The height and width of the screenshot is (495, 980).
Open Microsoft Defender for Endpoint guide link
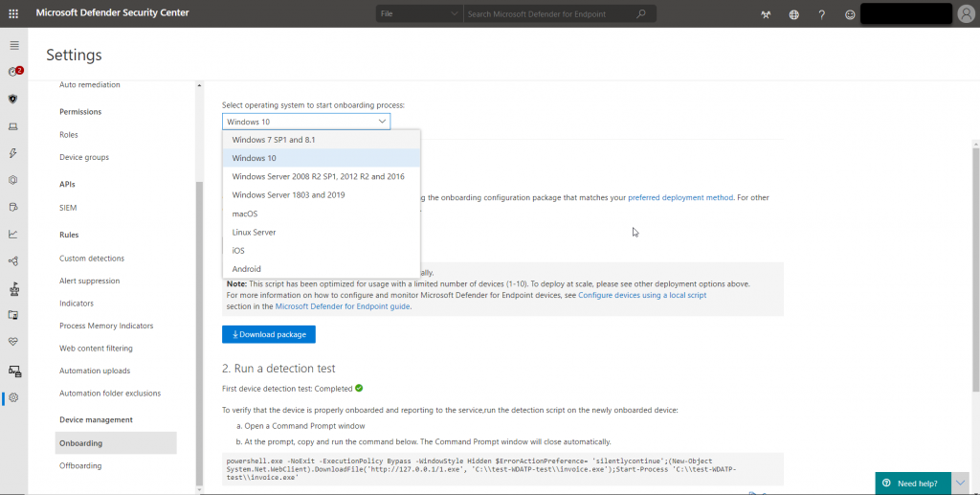[x=343, y=306]
